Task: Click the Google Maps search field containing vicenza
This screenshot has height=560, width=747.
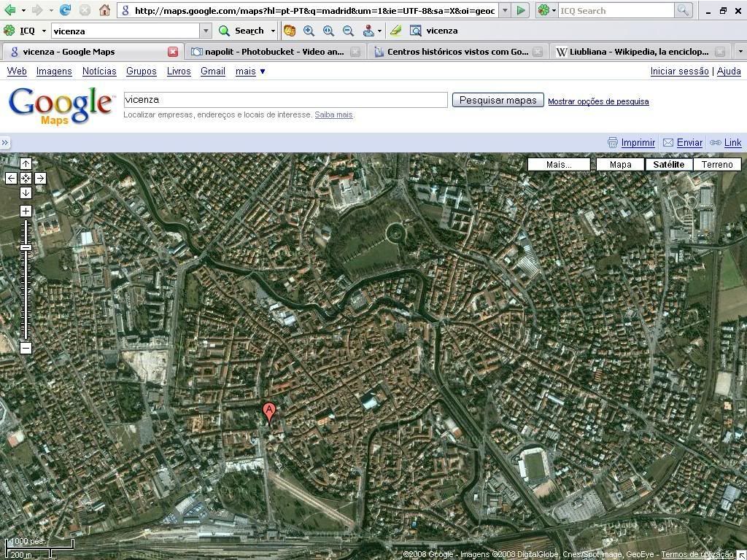Action: pos(285,100)
